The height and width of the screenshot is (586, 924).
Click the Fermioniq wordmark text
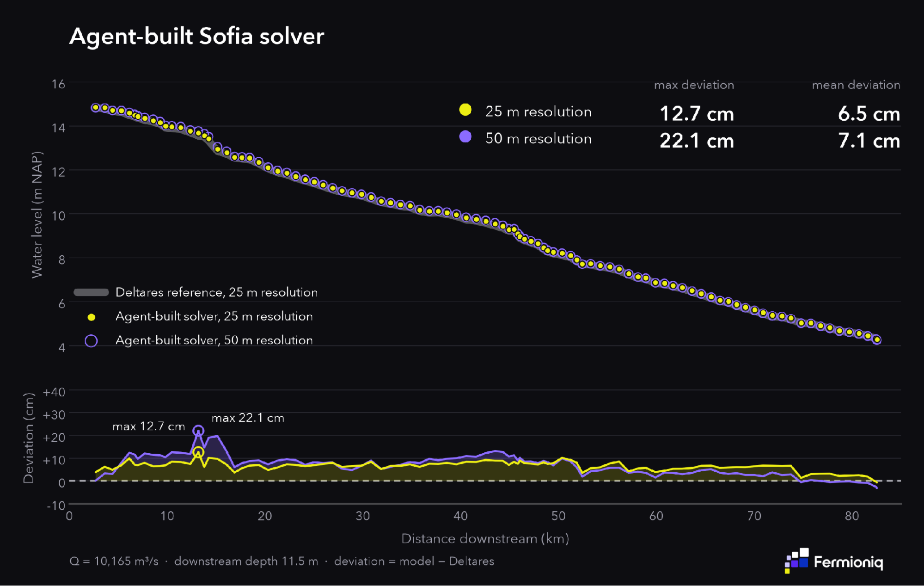pos(848,562)
